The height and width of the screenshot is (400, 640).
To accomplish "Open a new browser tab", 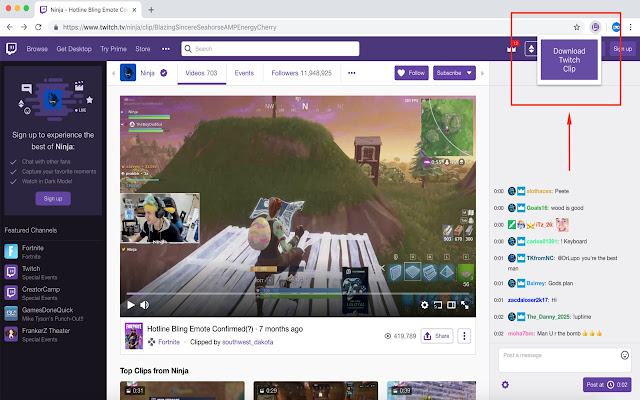I will tap(151, 10).
